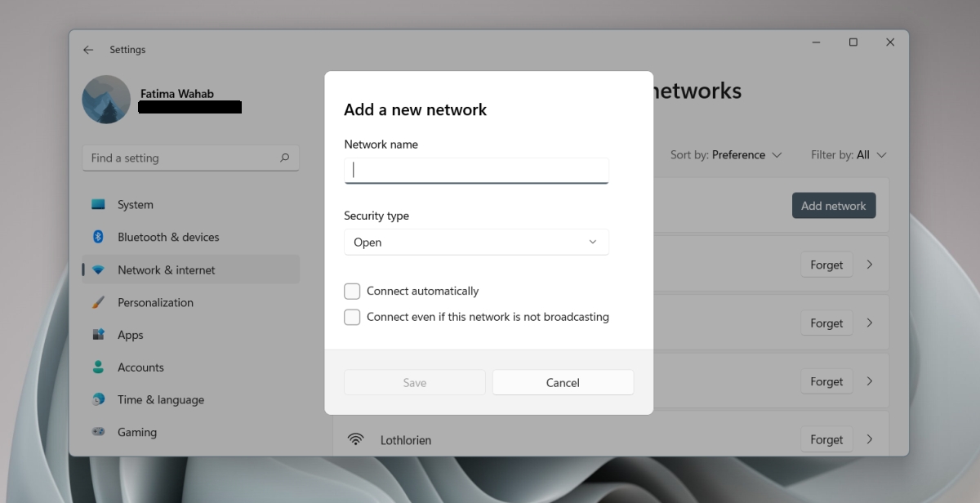Click the Cancel button in dialog
Screen dimensions: 980x503
(x=563, y=382)
